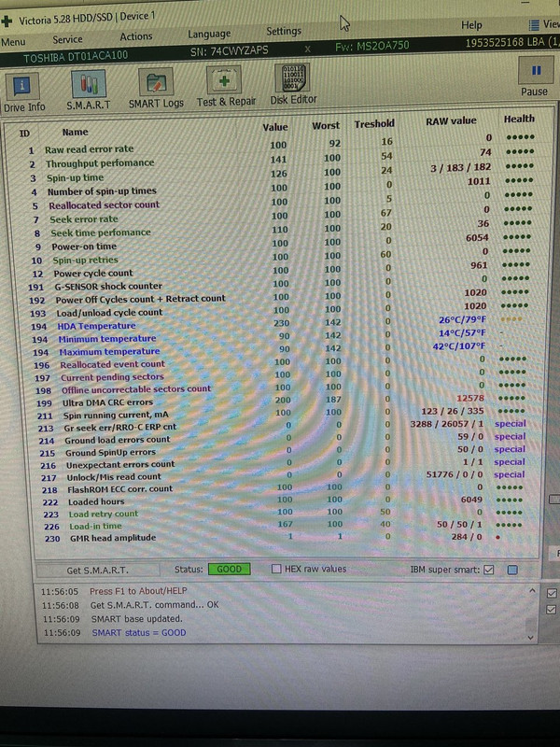Screen dimensions: 560x747
Task: Click the log scroll up arrow
Action: [532, 591]
